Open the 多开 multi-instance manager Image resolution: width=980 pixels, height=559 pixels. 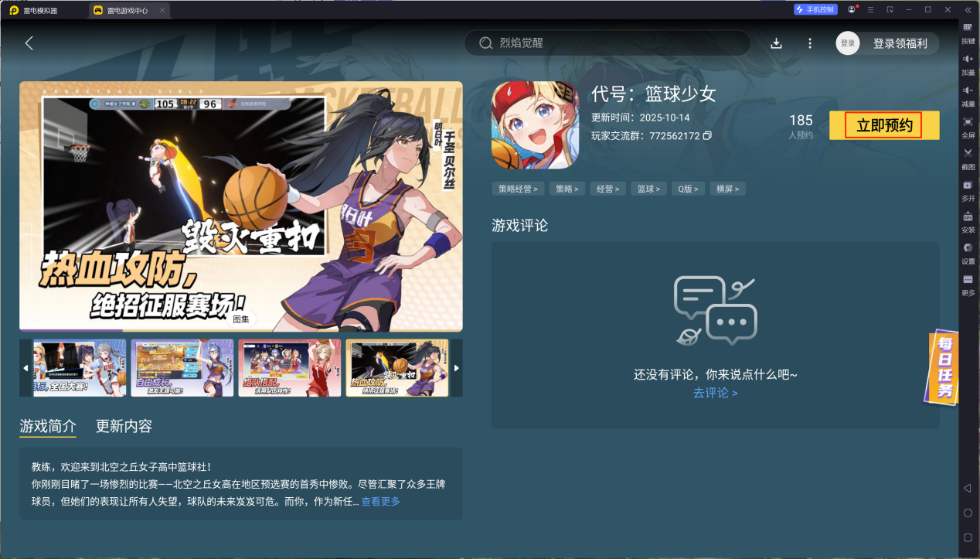968,191
